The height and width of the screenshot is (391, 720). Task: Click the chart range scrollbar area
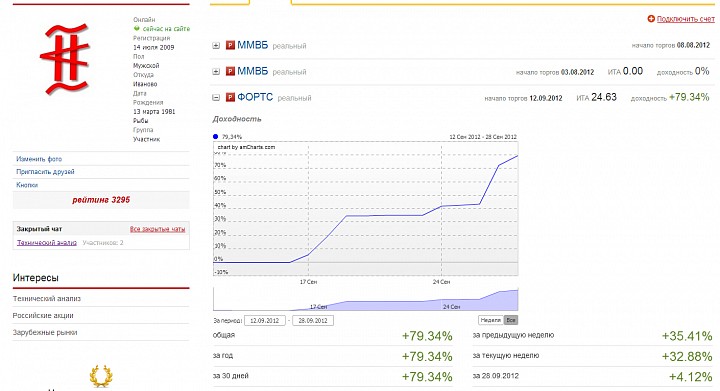pos(366,299)
